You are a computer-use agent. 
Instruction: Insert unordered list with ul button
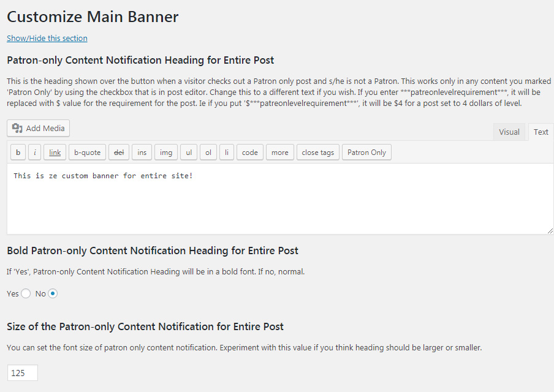click(x=189, y=153)
